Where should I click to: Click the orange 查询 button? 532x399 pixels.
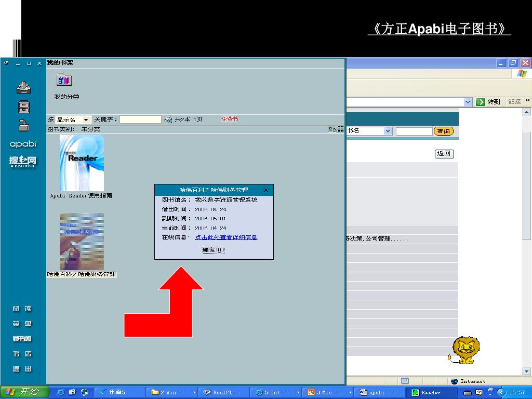[444, 131]
